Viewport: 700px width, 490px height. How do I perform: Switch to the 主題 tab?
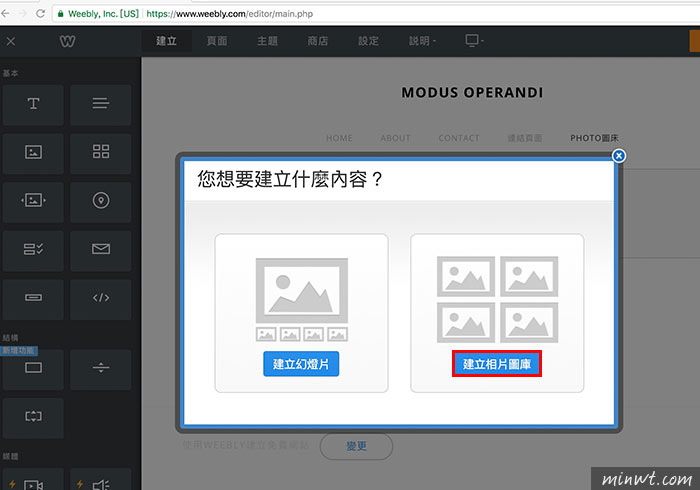pyautogui.click(x=267, y=41)
